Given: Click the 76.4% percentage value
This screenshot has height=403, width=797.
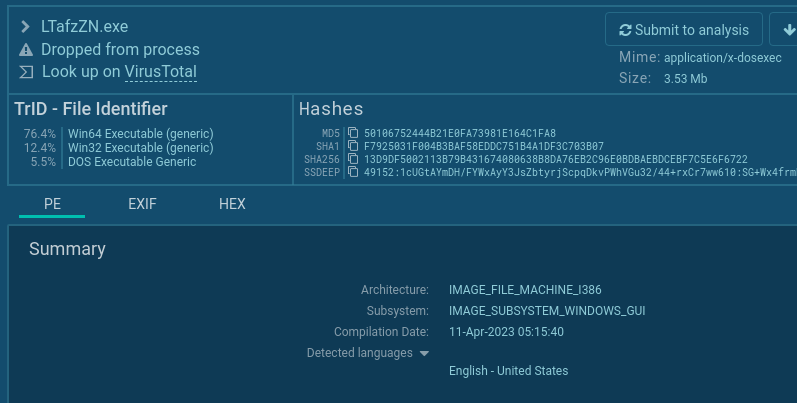Looking at the screenshot, I should pos(40,134).
